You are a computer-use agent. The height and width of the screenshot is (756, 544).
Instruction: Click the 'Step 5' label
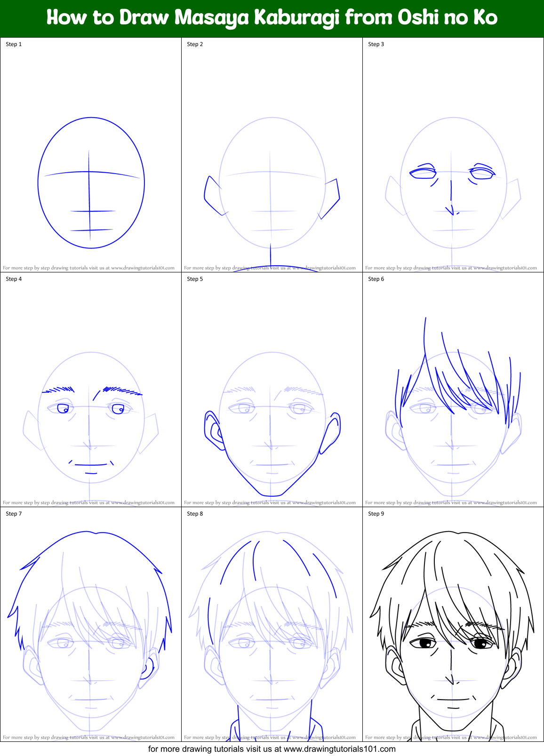coord(195,279)
